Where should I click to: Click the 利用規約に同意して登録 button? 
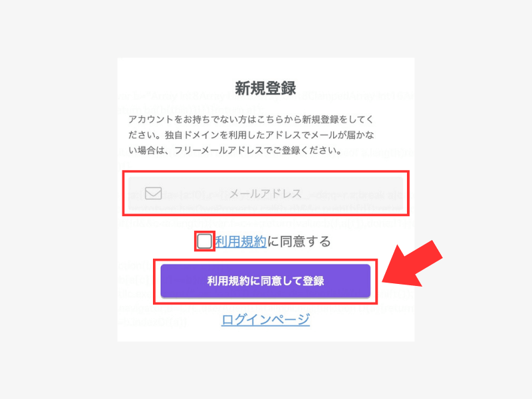(265, 281)
